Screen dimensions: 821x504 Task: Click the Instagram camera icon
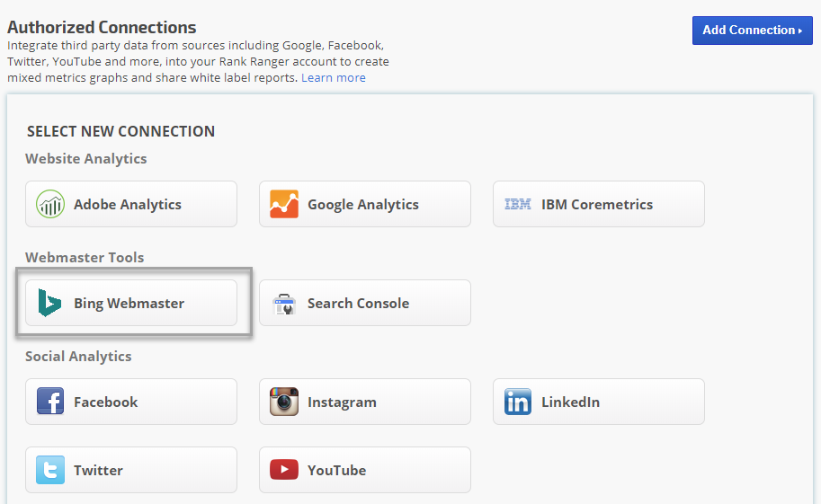click(x=284, y=402)
